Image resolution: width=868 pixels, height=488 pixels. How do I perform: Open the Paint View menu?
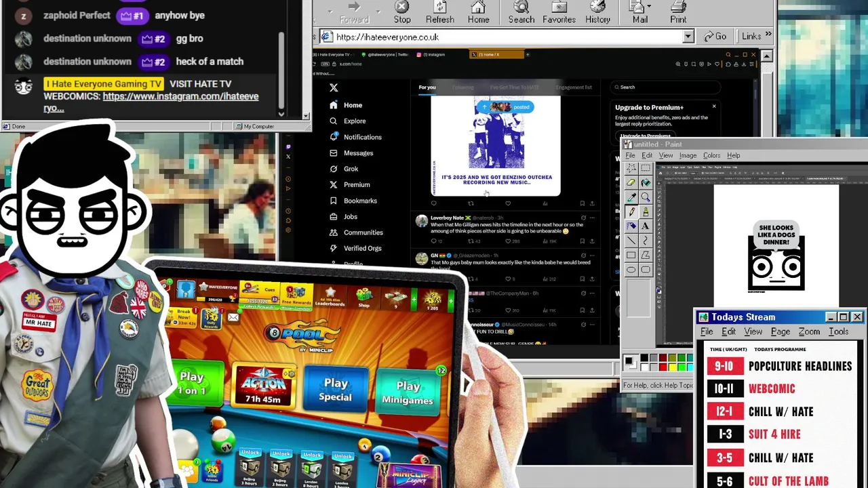(x=665, y=155)
